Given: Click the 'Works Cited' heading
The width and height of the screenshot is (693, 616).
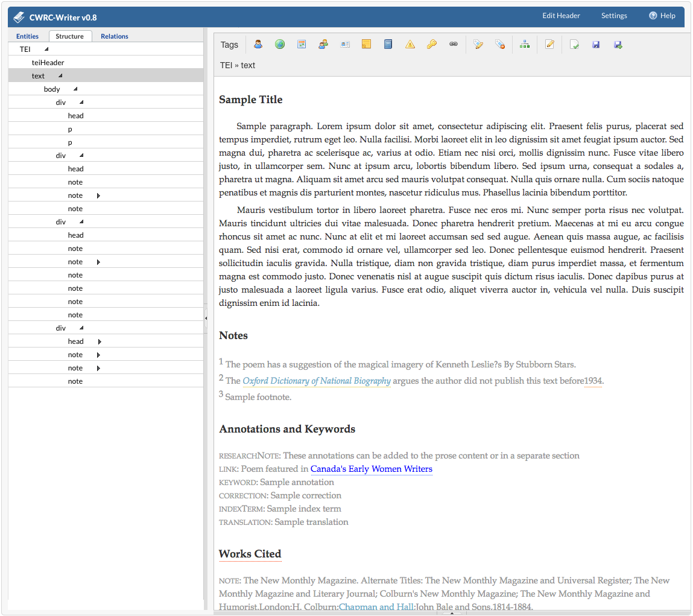Looking at the screenshot, I should click(250, 554).
